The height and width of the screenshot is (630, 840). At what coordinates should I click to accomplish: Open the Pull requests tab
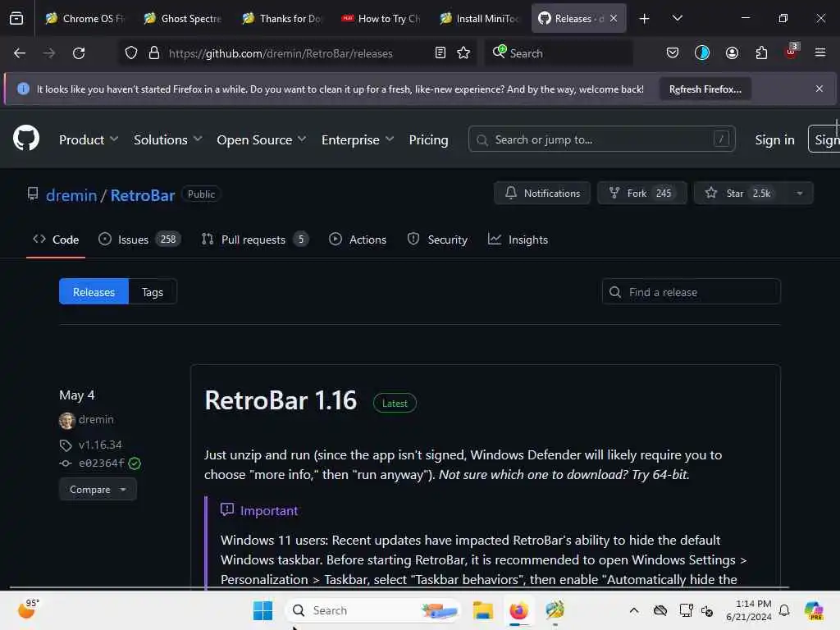point(254,240)
